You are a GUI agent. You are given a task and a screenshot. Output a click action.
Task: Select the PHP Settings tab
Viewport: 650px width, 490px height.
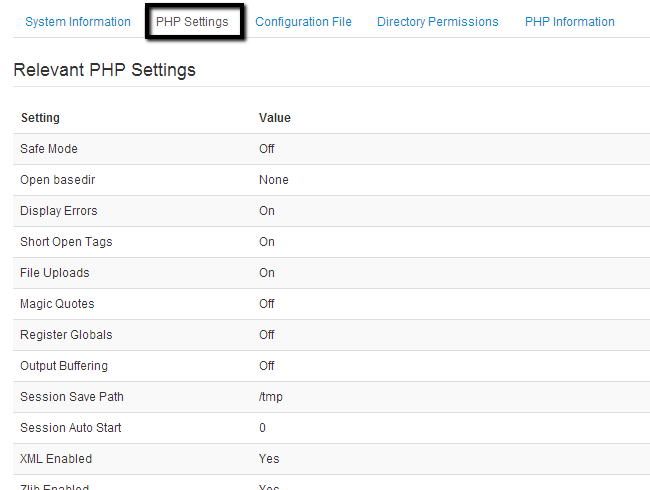192,22
